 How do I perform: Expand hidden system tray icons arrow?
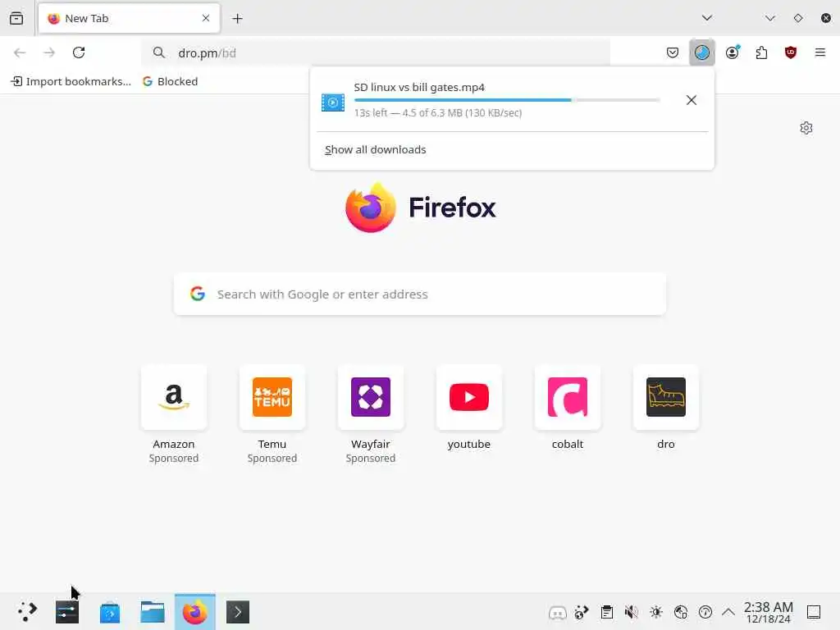(x=728, y=612)
